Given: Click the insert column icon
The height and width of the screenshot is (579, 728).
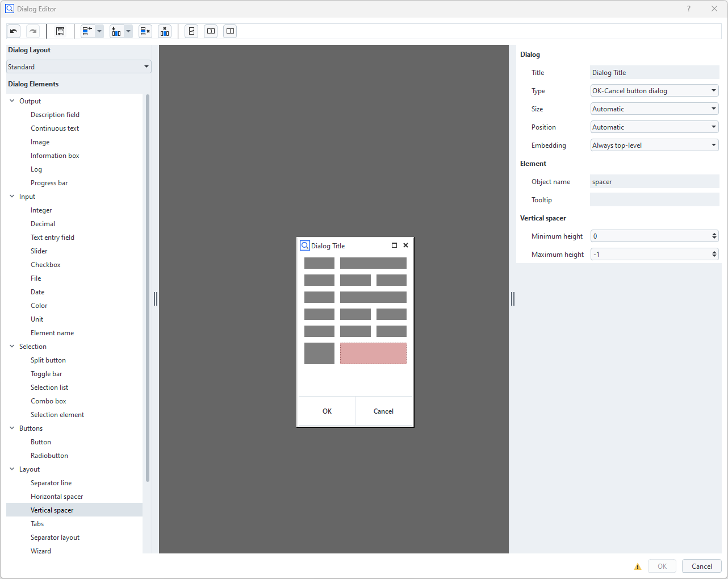Looking at the screenshot, I should (116, 31).
